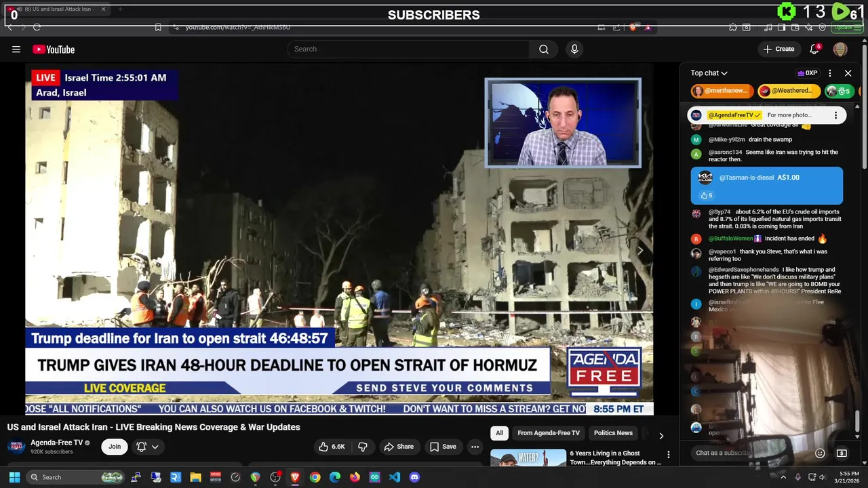Open Brave Wallet icon
Image resolution: width=868 pixels, height=488 pixels.
click(x=795, y=27)
